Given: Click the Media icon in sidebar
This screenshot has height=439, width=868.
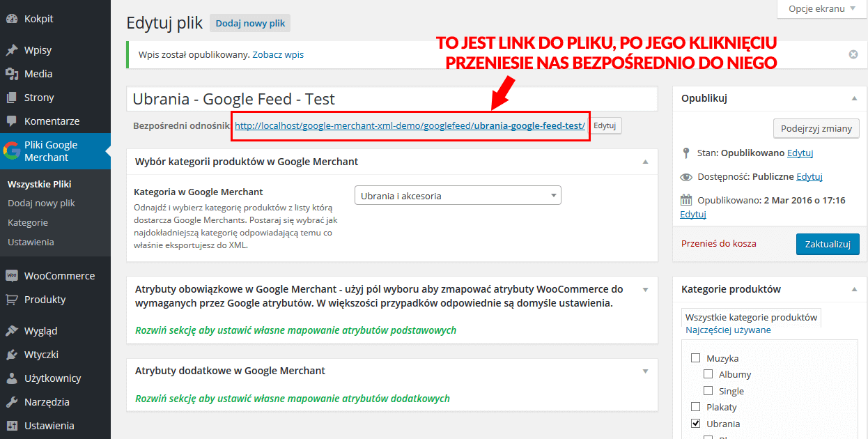Looking at the screenshot, I should pos(12,74).
